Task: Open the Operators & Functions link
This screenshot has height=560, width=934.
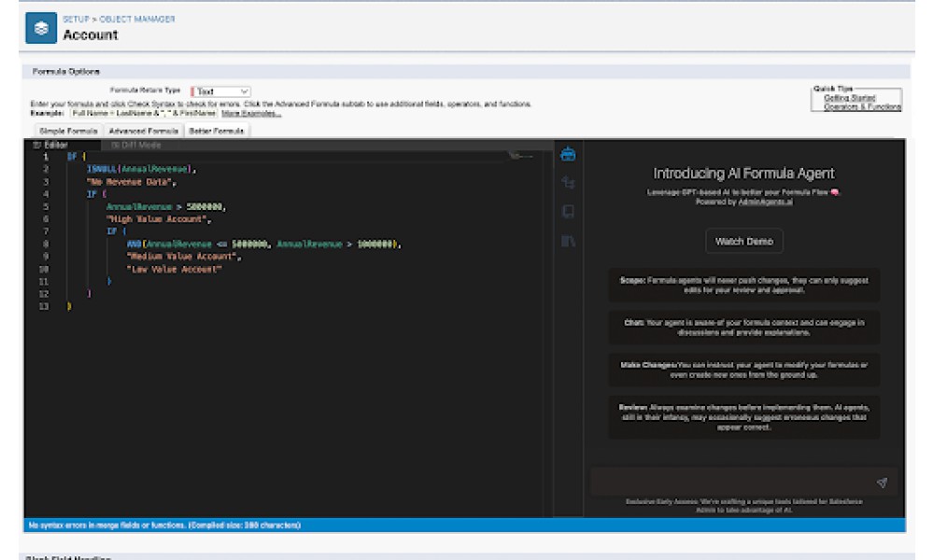Action: (x=862, y=107)
